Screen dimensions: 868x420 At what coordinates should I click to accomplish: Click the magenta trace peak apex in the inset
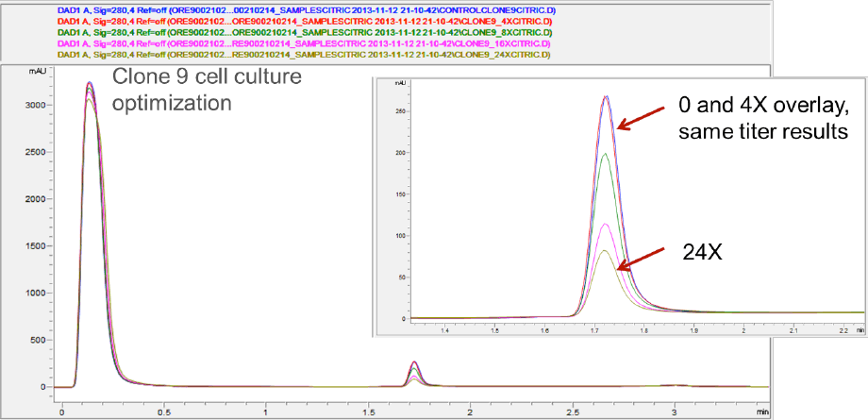click(606, 225)
